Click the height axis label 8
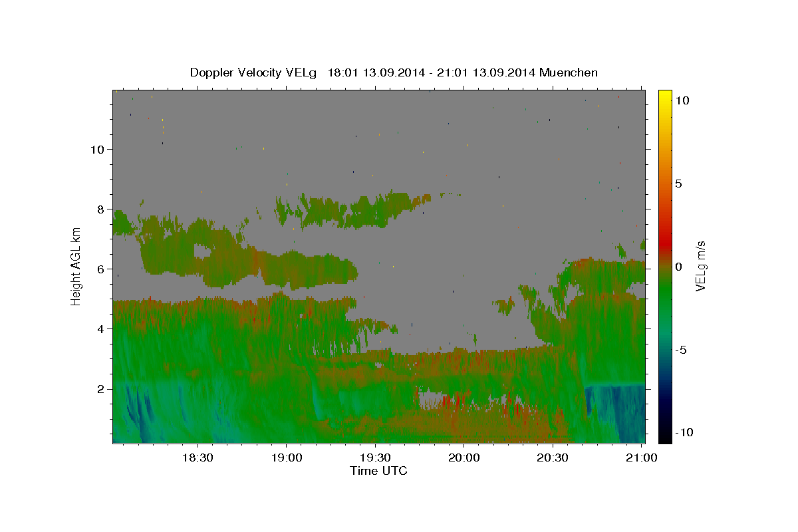This screenshot has height=532, width=798. point(101,209)
